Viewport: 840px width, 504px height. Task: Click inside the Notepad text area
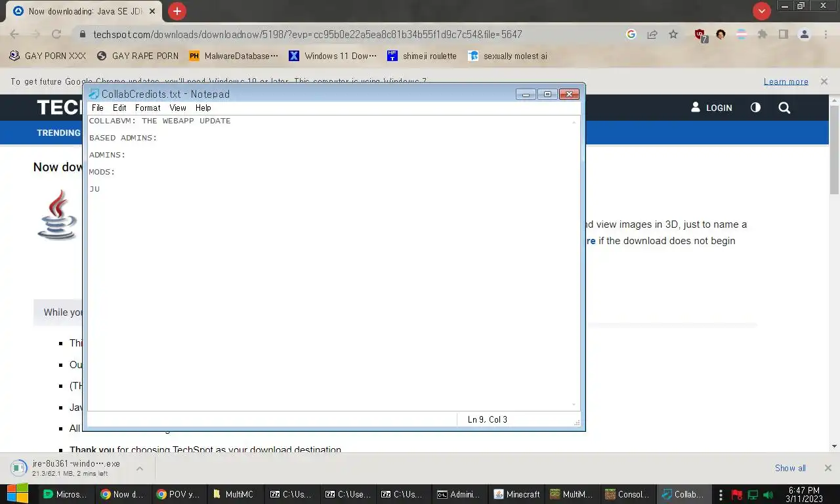pyautogui.click(x=328, y=262)
